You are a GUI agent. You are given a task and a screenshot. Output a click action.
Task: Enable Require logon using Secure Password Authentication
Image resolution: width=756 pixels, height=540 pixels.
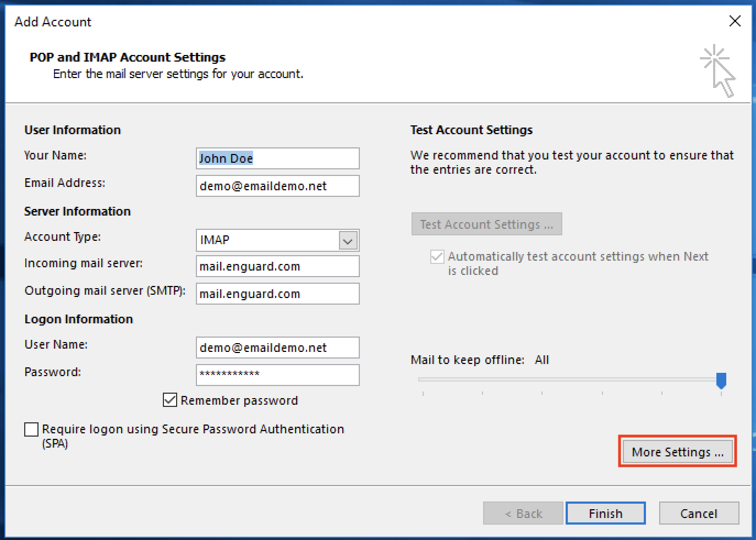click(x=31, y=429)
